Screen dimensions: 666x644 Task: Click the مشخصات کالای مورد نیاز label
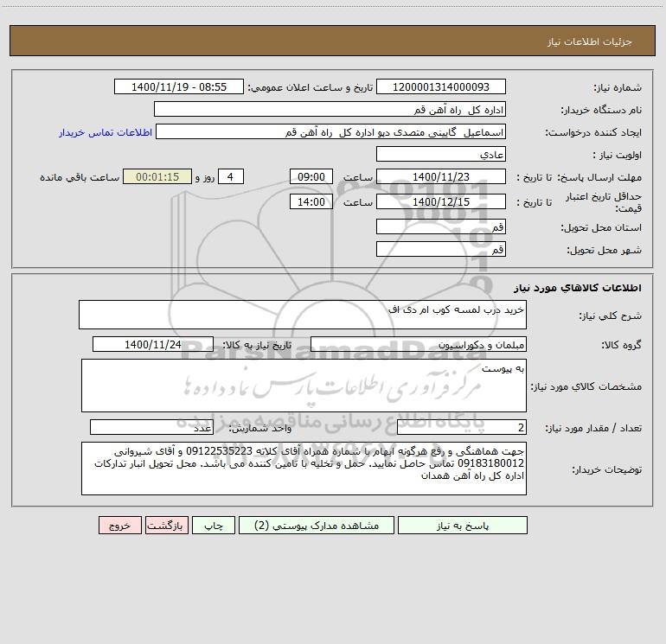[x=586, y=386]
